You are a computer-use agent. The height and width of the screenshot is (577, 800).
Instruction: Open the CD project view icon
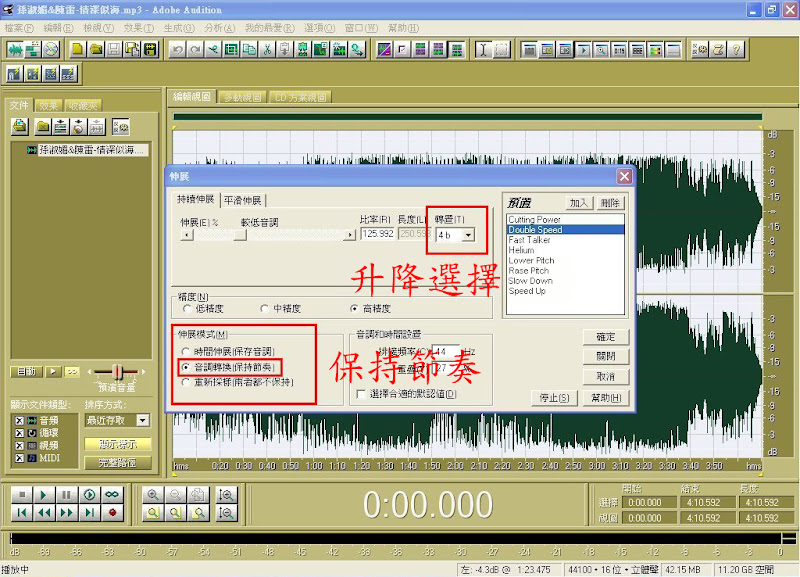tap(51, 49)
